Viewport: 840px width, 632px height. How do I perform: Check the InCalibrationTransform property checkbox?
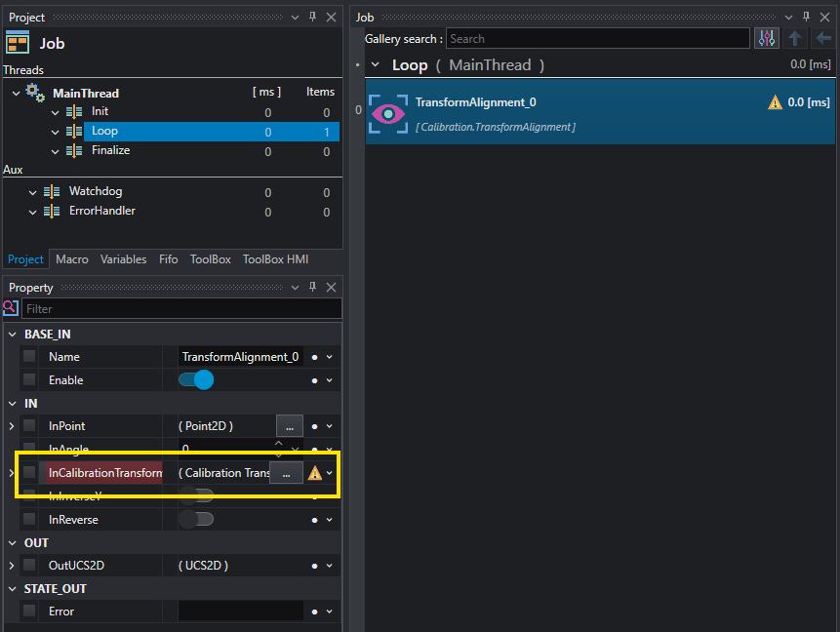click(29, 472)
